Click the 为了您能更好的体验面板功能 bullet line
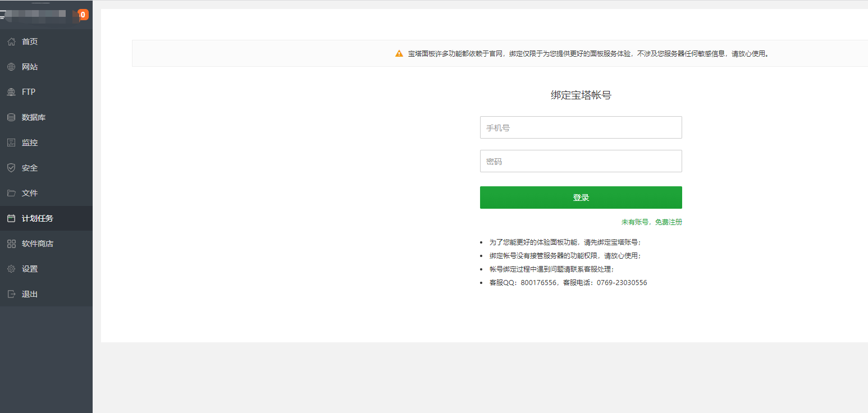The height and width of the screenshot is (413, 868). tap(565, 242)
